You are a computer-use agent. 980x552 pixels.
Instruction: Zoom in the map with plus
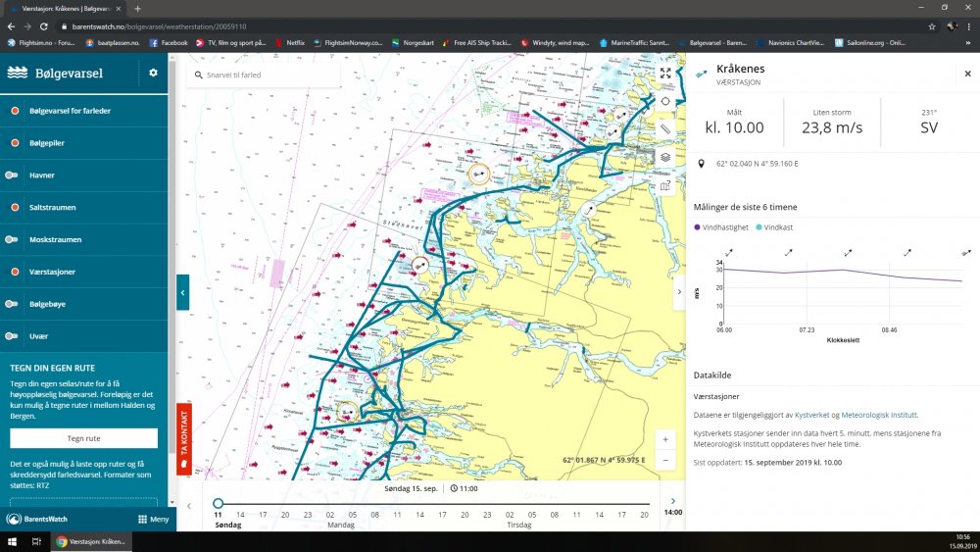pyautogui.click(x=665, y=439)
